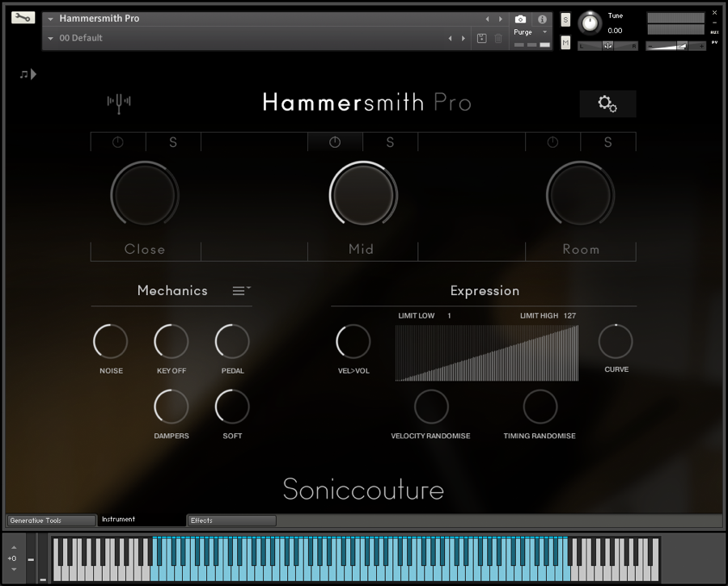Click the CURVE knob
Viewport: 728px width, 586px height.
pyautogui.click(x=616, y=341)
